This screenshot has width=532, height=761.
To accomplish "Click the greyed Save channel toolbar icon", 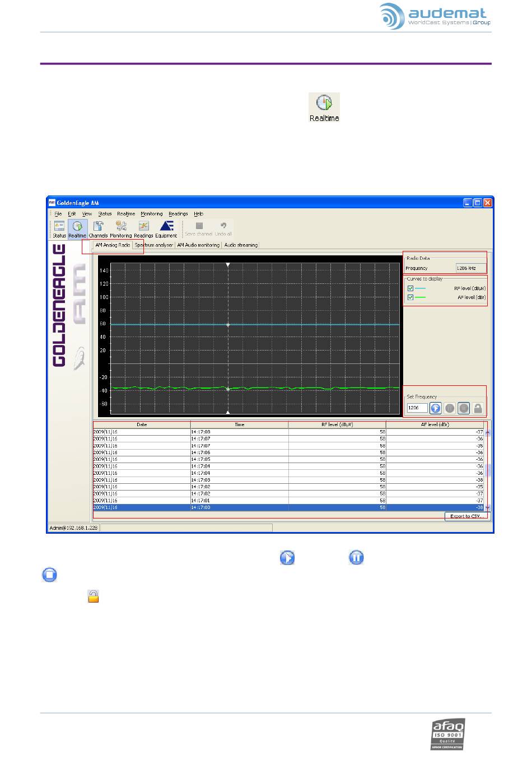I will pos(199,228).
